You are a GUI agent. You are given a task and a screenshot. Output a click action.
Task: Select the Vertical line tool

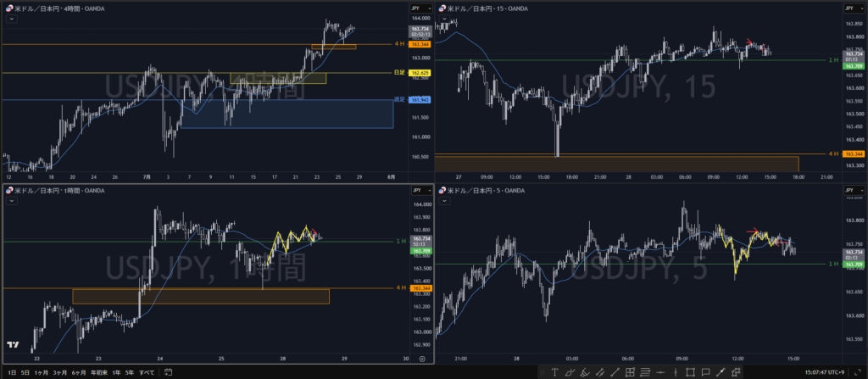click(676, 372)
